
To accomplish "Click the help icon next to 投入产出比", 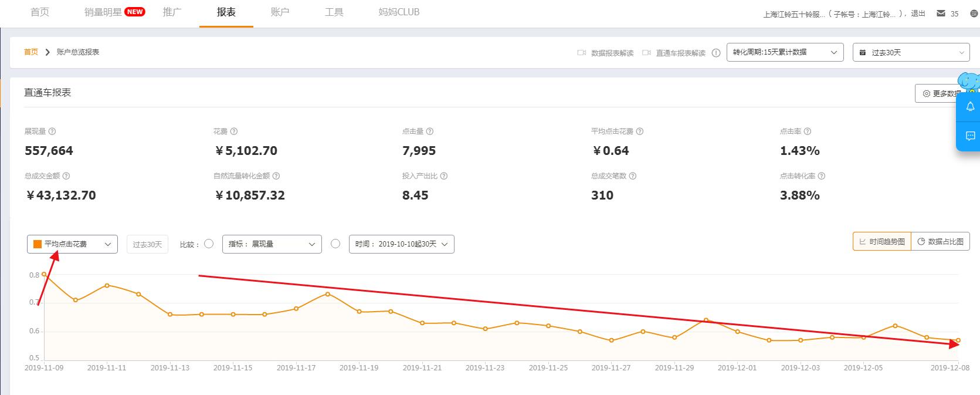I will pos(444,176).
